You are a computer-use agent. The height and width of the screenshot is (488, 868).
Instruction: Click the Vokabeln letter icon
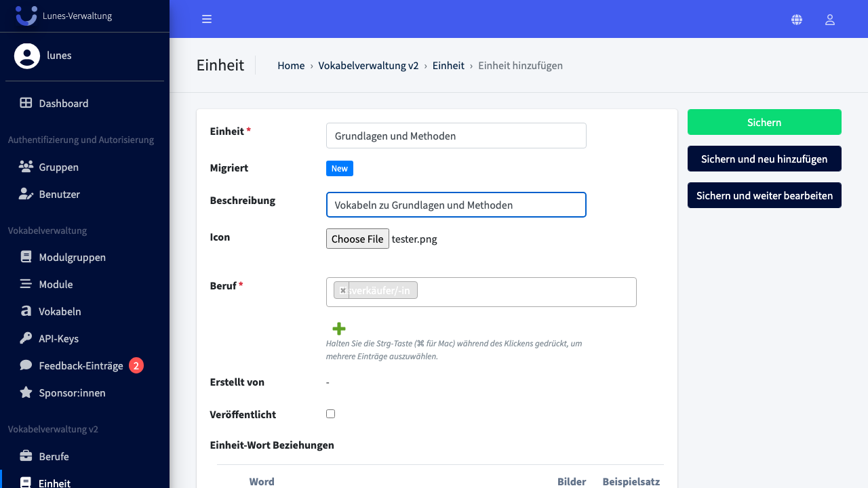26,311
